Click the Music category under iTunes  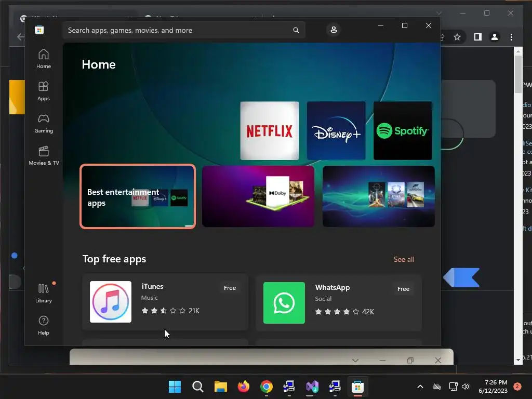(149, 298)
